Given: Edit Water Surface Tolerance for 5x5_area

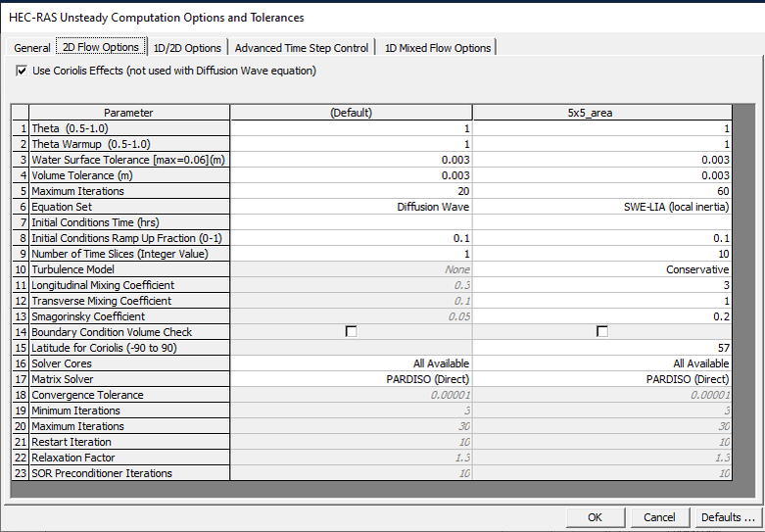Looking at the screenshot, I should (602, 160).
